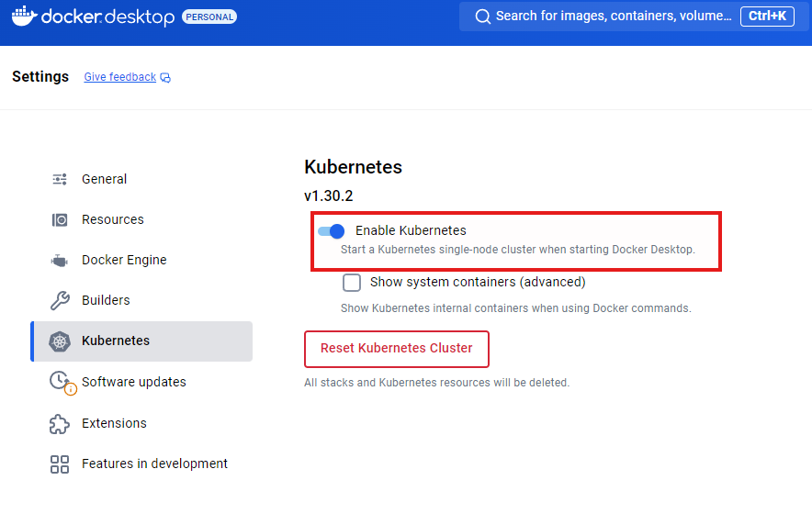The image size is (812, 525).
Task: Open the General settings section
Action: coord(141,179)
